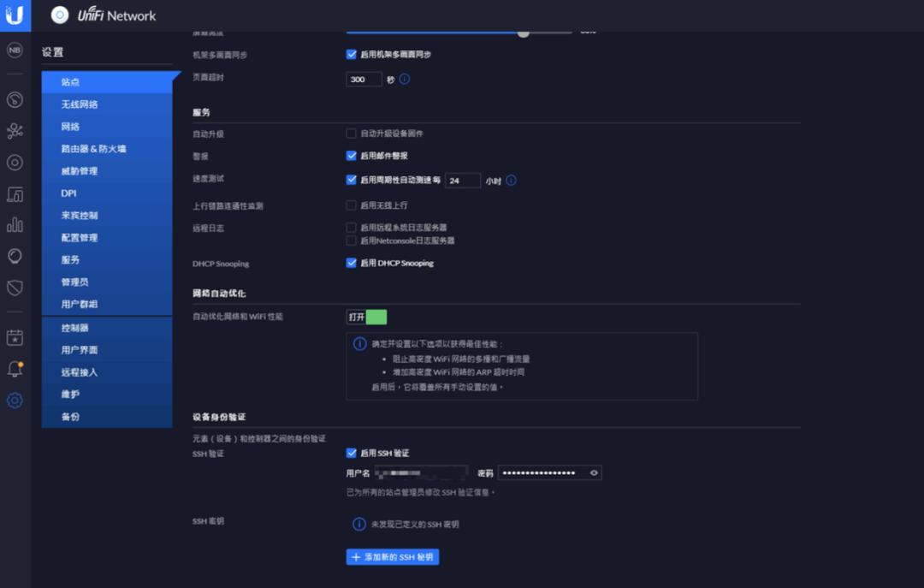
Task: Disable the 启用邮件警报 checkbox
Action: coord(351,156)
